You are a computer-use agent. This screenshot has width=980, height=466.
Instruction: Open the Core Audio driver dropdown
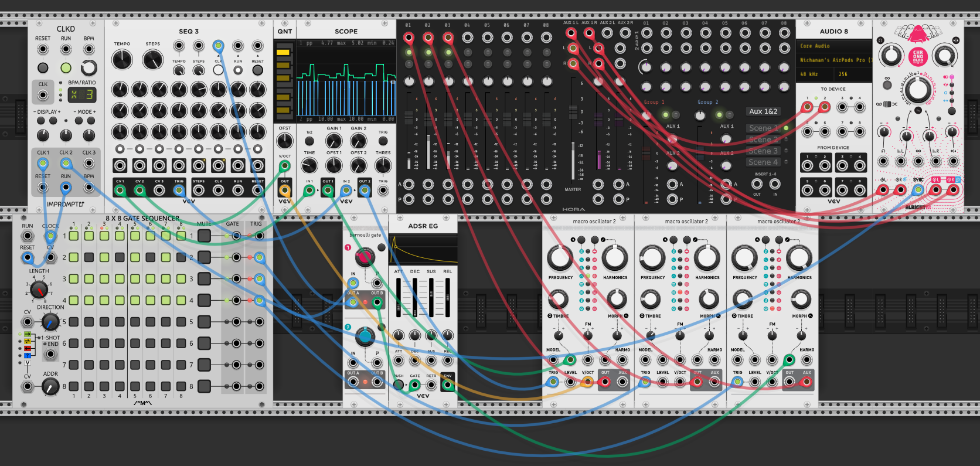coord(835,46)
